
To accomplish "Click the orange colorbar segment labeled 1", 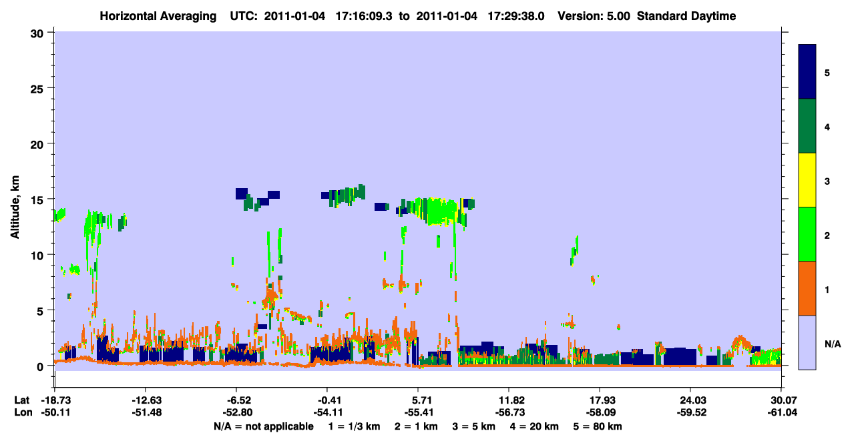I will coord(807,288).
